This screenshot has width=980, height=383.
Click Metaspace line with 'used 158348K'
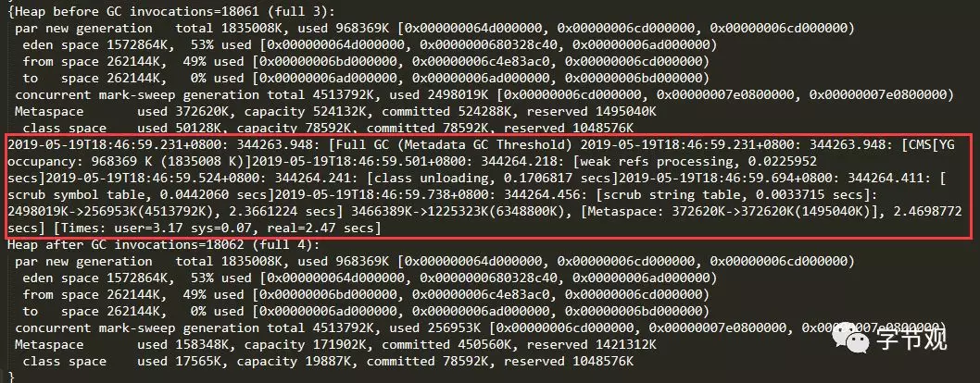335,344
